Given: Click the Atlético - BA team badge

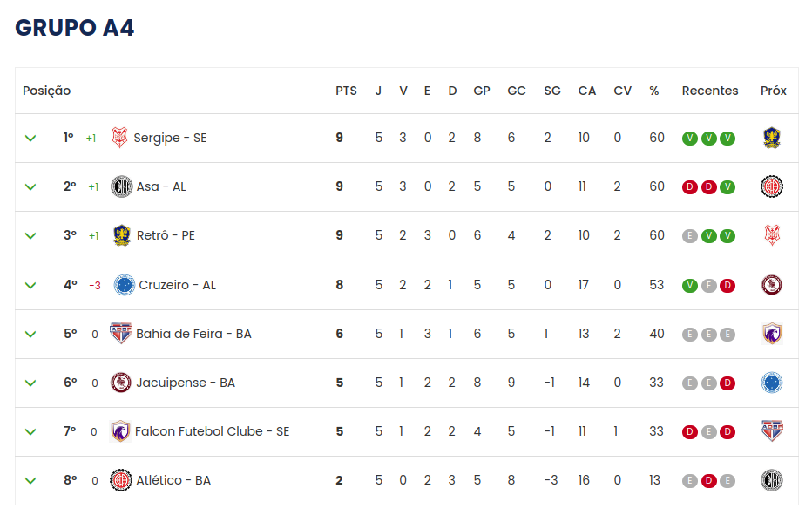Looking at the screenshot, I should coord(120,480).
